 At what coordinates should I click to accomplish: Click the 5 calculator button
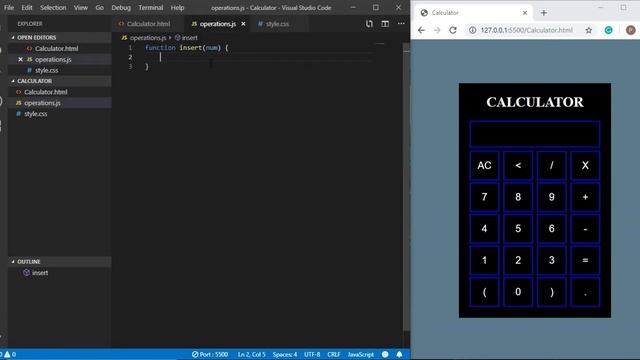click(x=518, y=229)
